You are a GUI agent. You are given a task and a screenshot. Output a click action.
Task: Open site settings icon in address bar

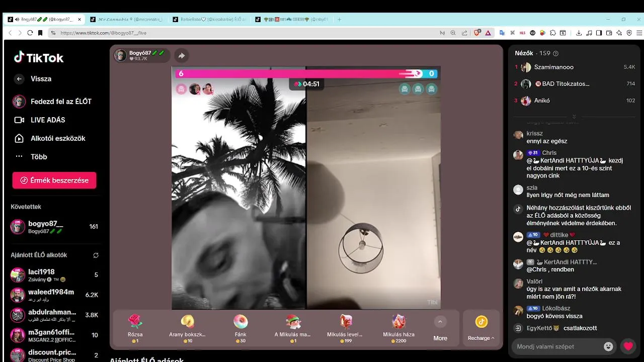coord(53,33)
